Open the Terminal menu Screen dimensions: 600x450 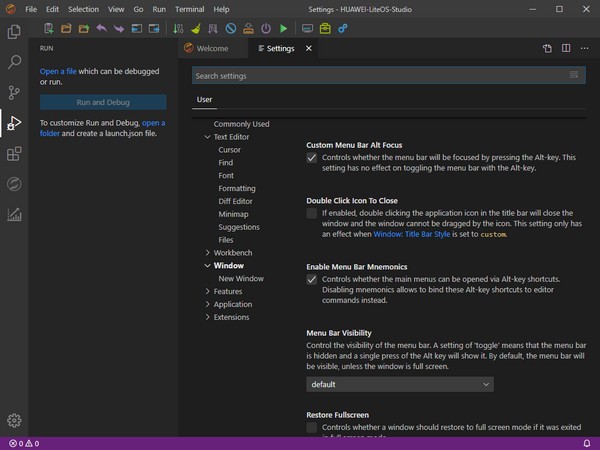click(189, 8)
